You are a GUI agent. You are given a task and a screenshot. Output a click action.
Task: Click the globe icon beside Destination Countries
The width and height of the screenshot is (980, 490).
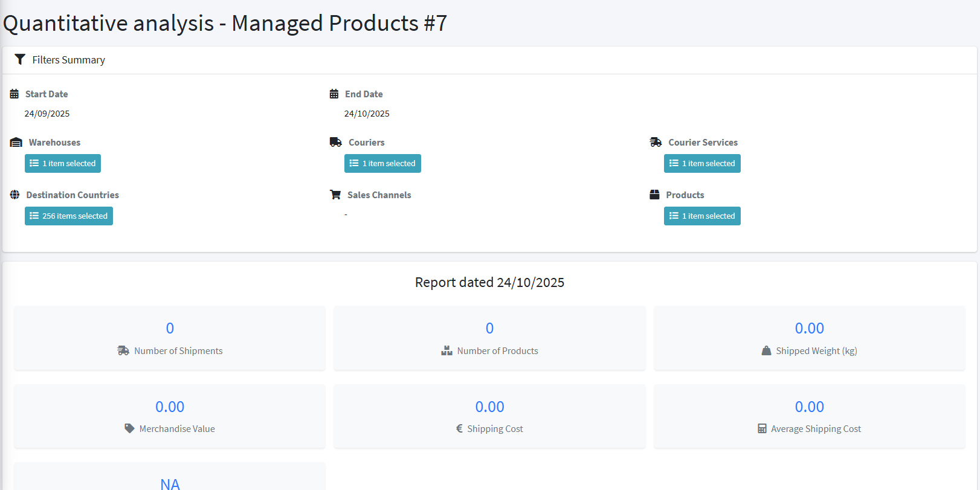coord(15,195)
